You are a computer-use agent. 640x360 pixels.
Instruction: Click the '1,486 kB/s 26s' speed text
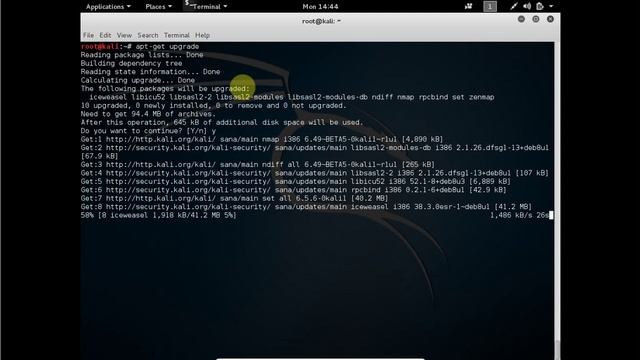[x=519, y=216]
